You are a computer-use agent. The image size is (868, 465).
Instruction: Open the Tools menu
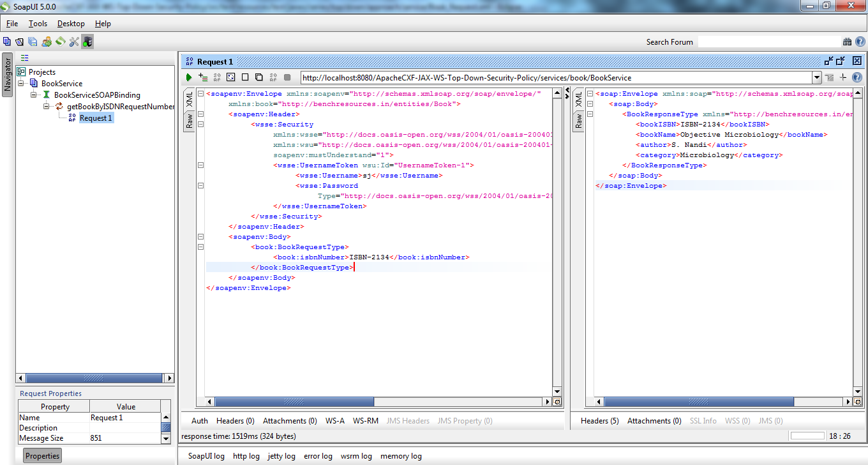click(38, 24)
